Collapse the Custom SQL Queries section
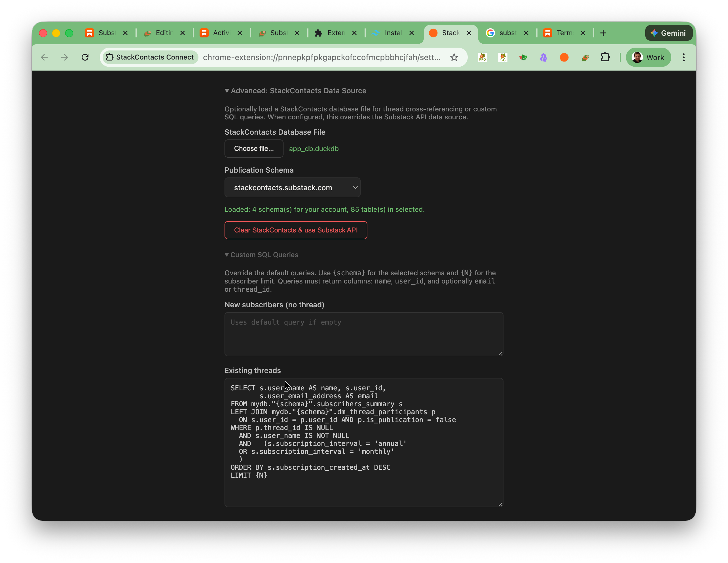728x563 pixels. 261,255
